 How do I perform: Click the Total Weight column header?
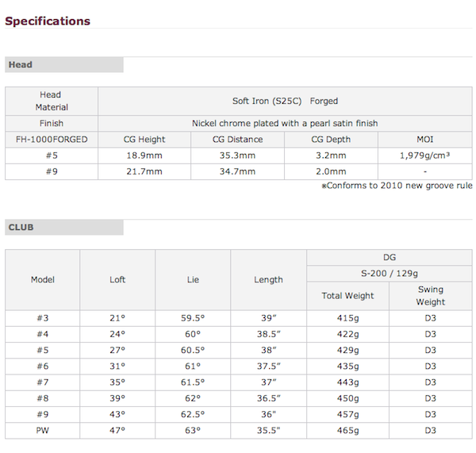(348, 296)
